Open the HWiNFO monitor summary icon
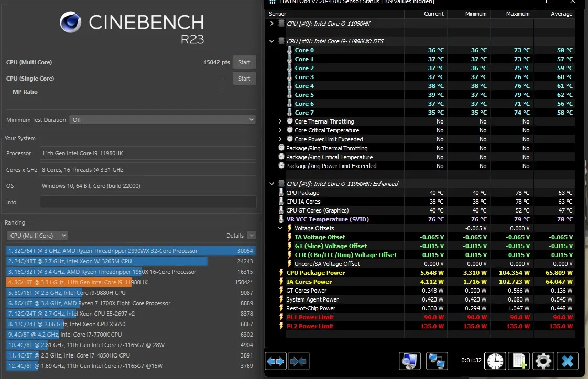 pos(409,361)
